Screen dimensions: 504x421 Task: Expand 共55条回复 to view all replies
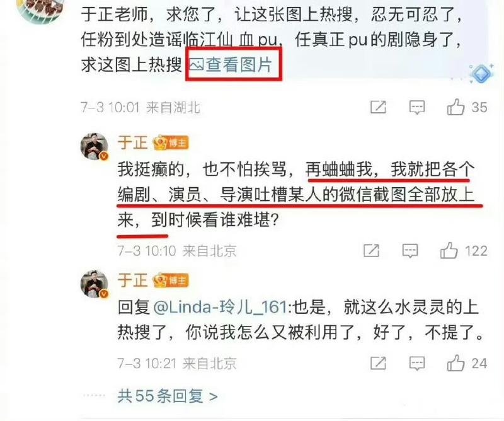[x=168, y=396]
